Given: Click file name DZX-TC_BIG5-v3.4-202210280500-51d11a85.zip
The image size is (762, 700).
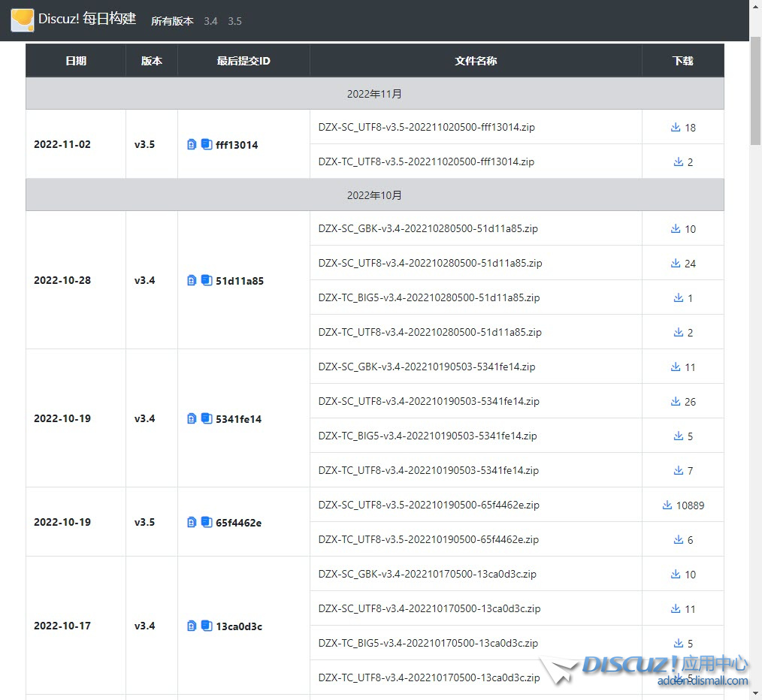Looking at the screenshot, I should (x=429, y=297).
